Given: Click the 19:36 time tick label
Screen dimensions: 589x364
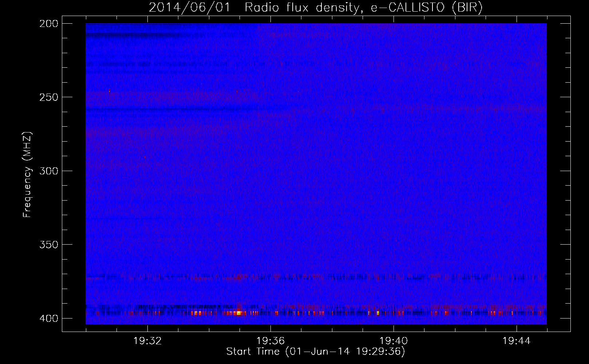Looking at the screenshot, I should click(x=270, y=341).
